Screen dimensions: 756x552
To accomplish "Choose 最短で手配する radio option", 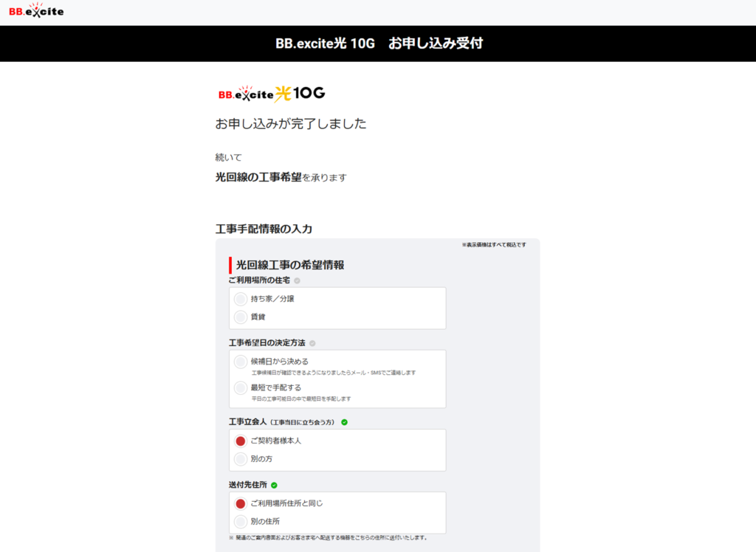I will [241, 387].
